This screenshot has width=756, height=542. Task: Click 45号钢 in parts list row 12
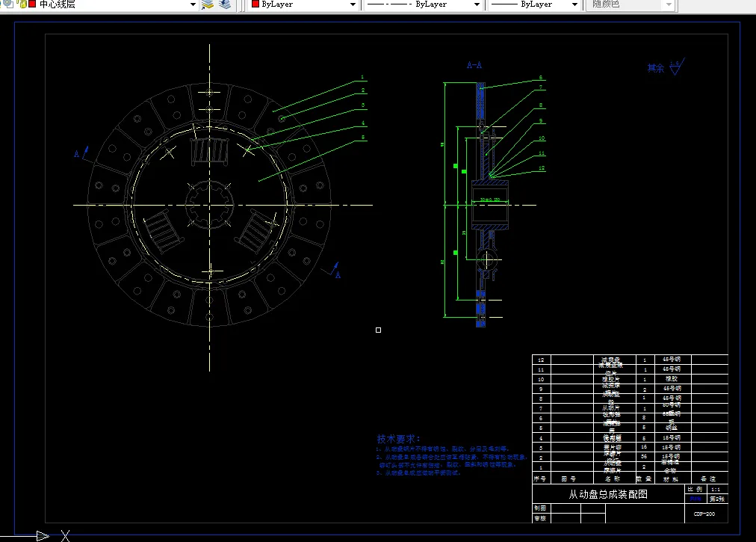[671, 359]
